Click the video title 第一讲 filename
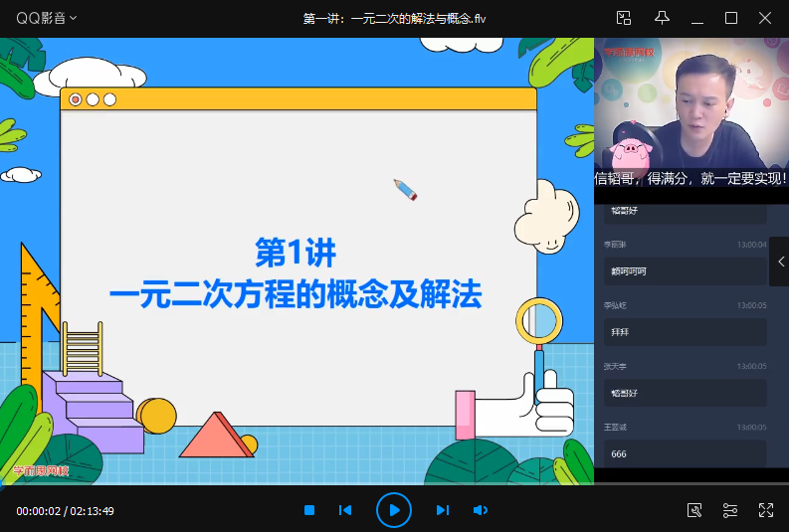 click(x=394, y=18)
